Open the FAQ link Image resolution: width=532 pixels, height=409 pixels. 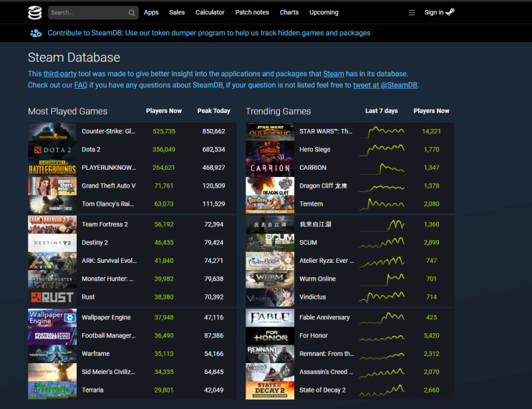pyautogui.click(x=81, y=85)
